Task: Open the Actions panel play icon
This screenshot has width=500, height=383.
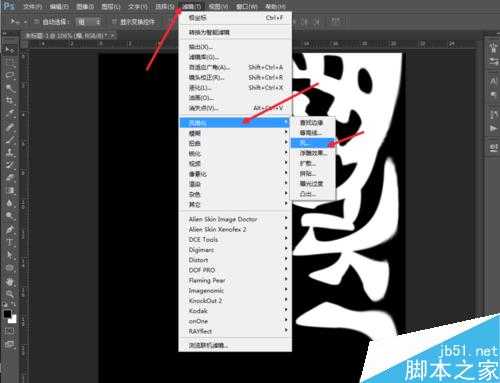Action: (493, 128)
